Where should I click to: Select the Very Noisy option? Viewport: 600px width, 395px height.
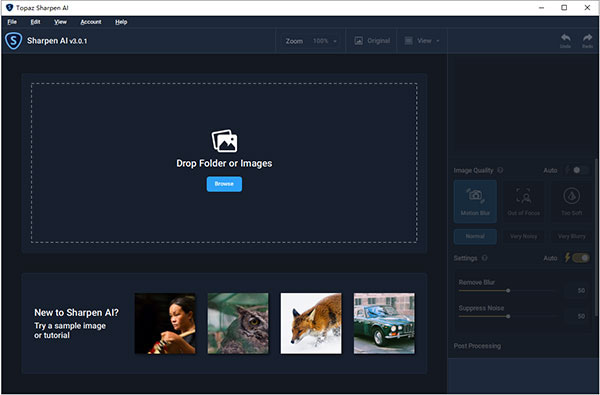[523, 237]
